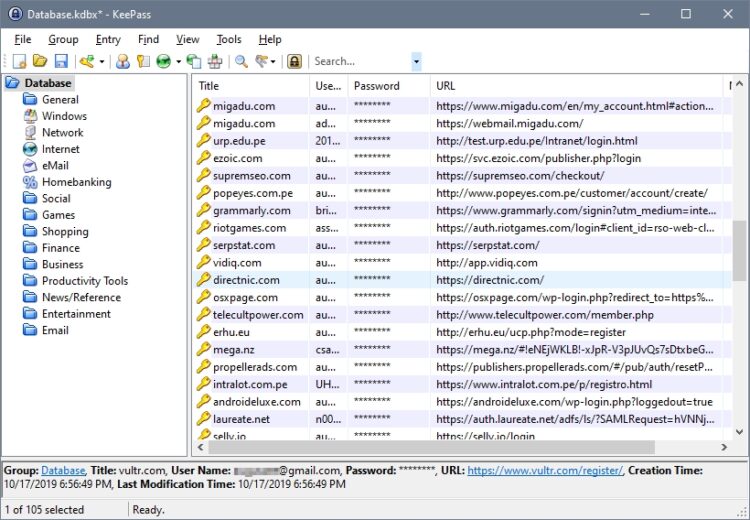Open the File menu

[22, 39]
